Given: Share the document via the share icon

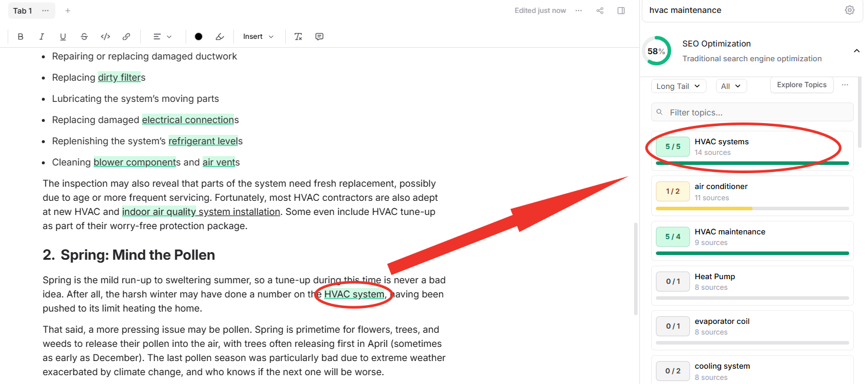Looking at the screenshot, I should tap(600, 11).
